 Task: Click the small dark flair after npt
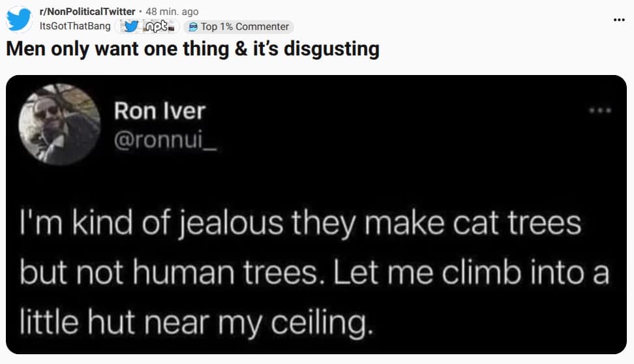tap(173, 27)
